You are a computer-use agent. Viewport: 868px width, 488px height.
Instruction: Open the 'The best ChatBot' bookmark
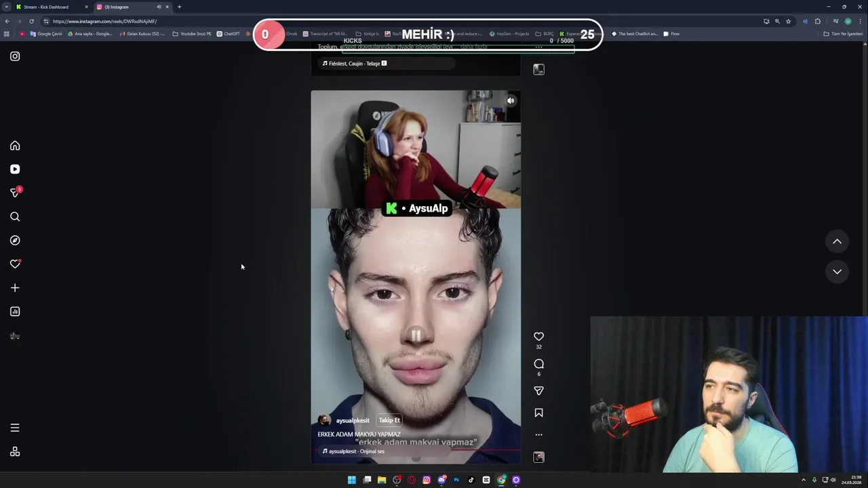[x=635, y=34]
